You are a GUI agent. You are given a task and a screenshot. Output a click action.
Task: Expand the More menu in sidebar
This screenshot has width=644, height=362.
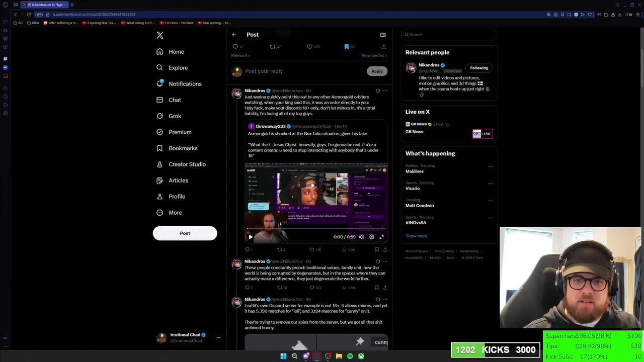169,213
